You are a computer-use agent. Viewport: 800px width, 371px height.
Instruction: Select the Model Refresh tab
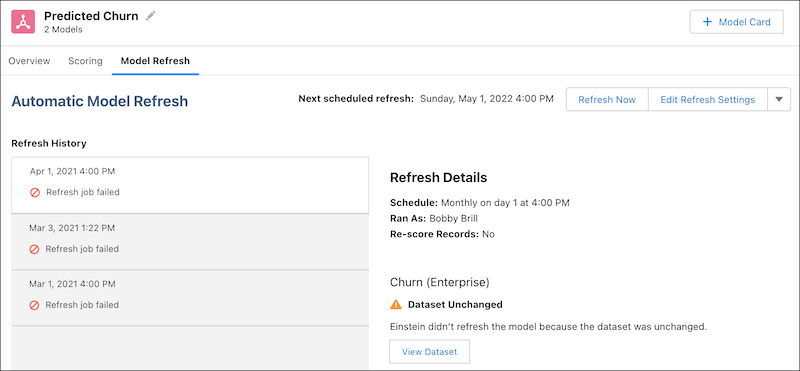pos(155,61)
